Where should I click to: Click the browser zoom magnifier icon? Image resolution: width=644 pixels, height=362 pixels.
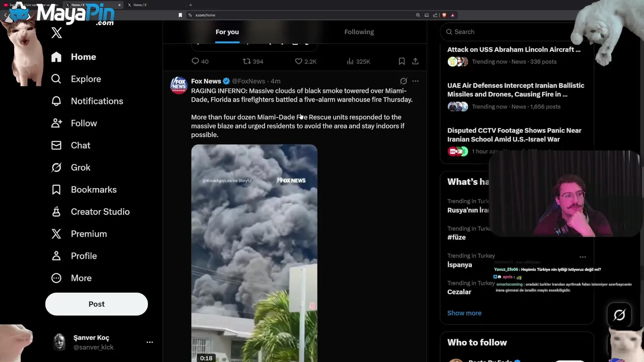(418, 15)
